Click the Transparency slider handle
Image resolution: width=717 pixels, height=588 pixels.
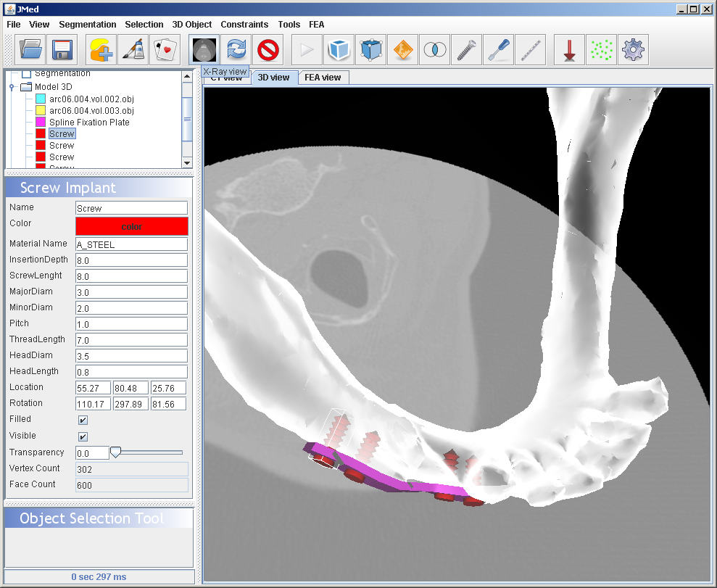pyautogui.click(x=115, y=452)
